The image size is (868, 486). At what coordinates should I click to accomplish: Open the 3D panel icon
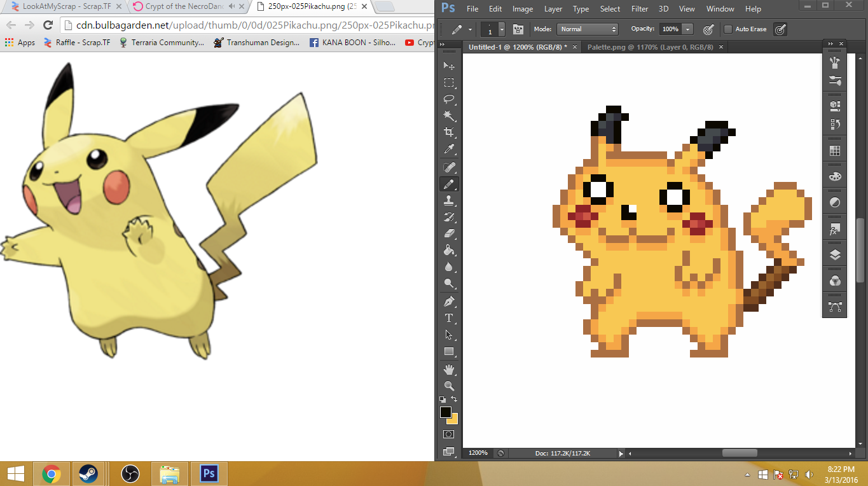835,105
